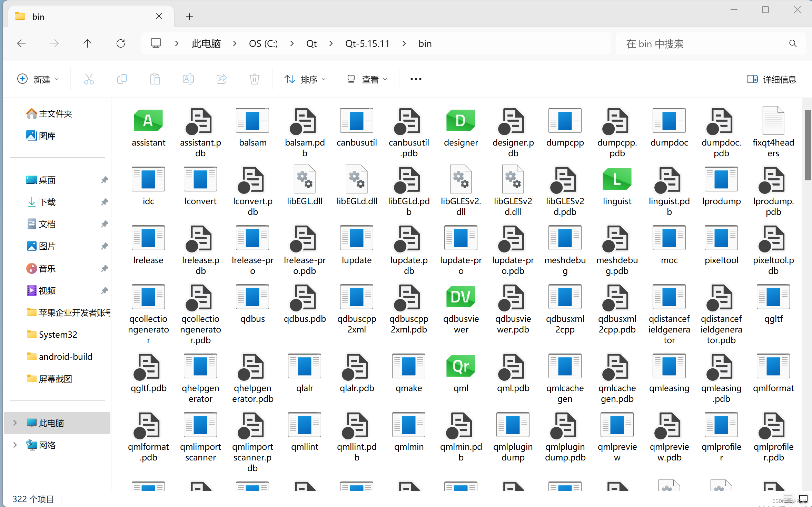
Task: Open System32 folder in sidebar
Action: tap(52, 334)
